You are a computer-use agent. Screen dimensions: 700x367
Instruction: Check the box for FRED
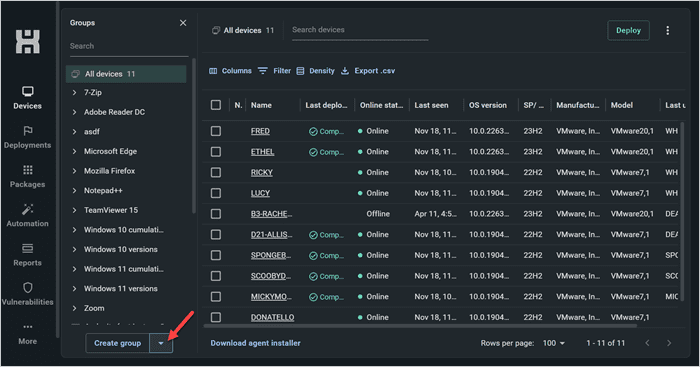point(216,131)
